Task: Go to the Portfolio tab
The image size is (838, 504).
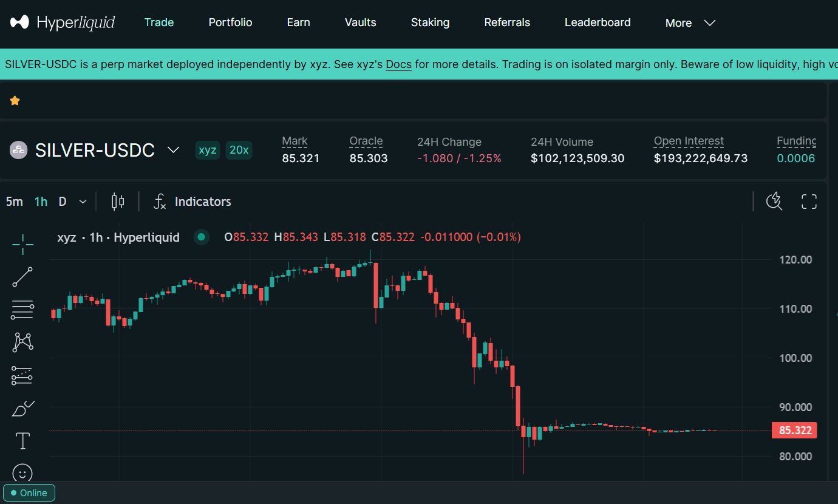Action: [230, 22]
